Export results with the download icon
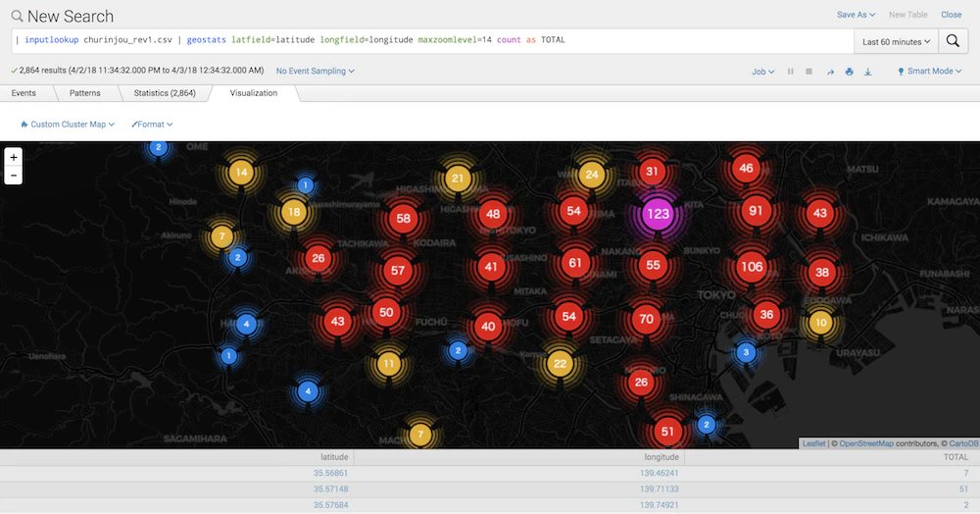Image resolution: width=980 pixels, height=514 pixels. 867,72
